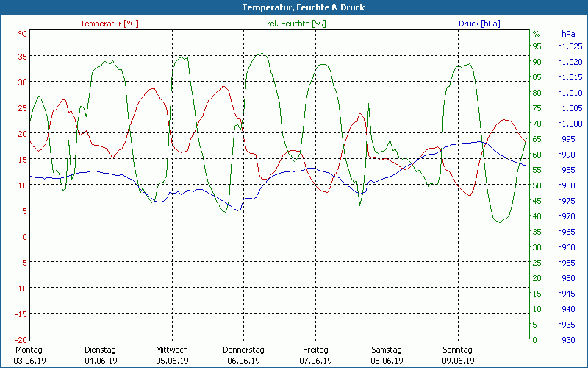
Task: Click the "995" pressure axis value
Action: coord(568,139)
